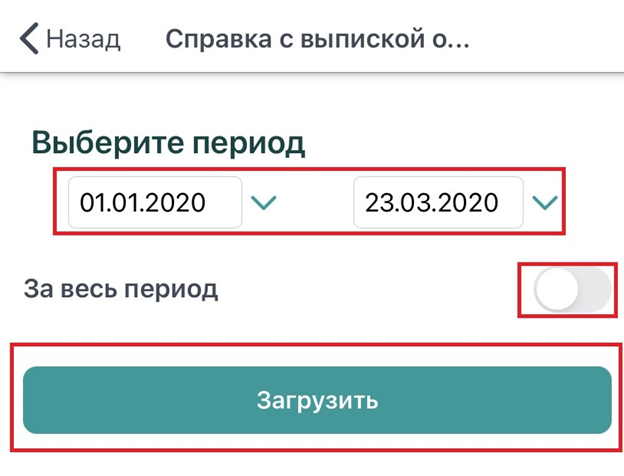Screen dimensions: 624x476
Task: Click the "За весь период" label
Action: [120, 290]
